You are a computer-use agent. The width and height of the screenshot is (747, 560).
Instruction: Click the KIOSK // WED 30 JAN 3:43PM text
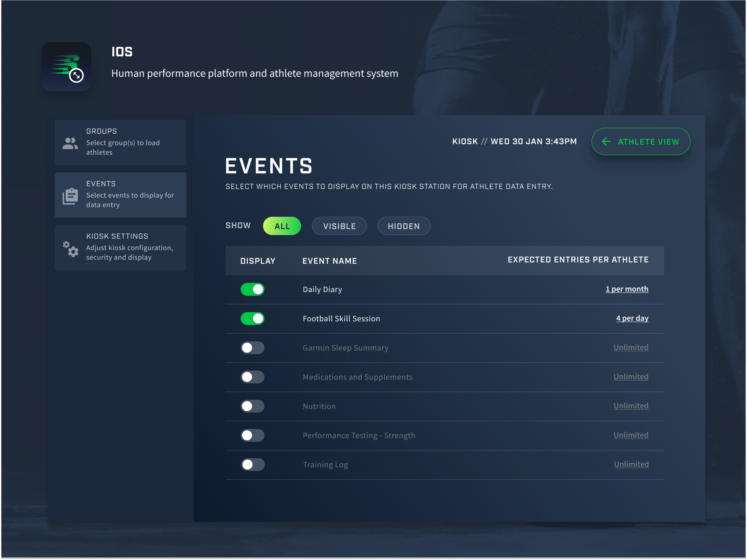pyautogui.click(x=514, y=142)
